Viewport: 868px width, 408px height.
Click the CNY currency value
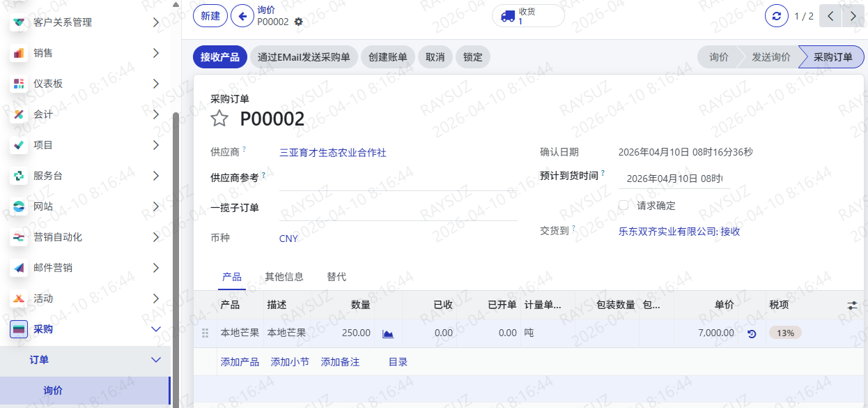coord(288,239)
